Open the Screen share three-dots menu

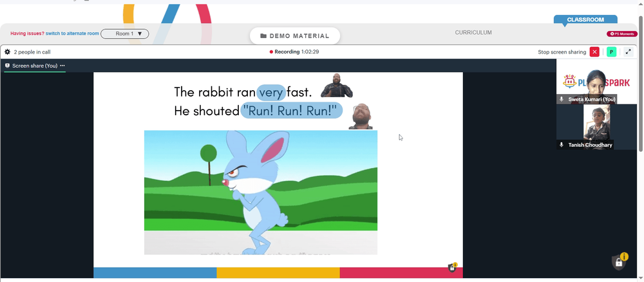62,66
